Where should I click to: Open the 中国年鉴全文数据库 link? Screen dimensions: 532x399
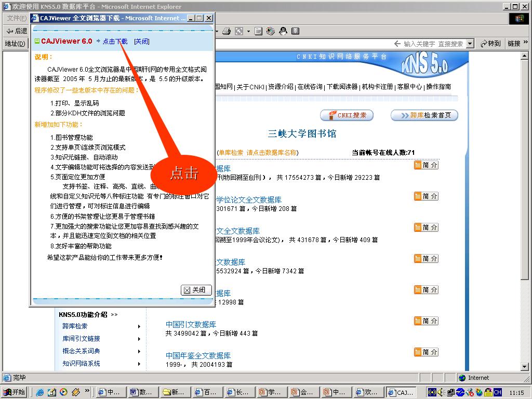coord(198,356)
